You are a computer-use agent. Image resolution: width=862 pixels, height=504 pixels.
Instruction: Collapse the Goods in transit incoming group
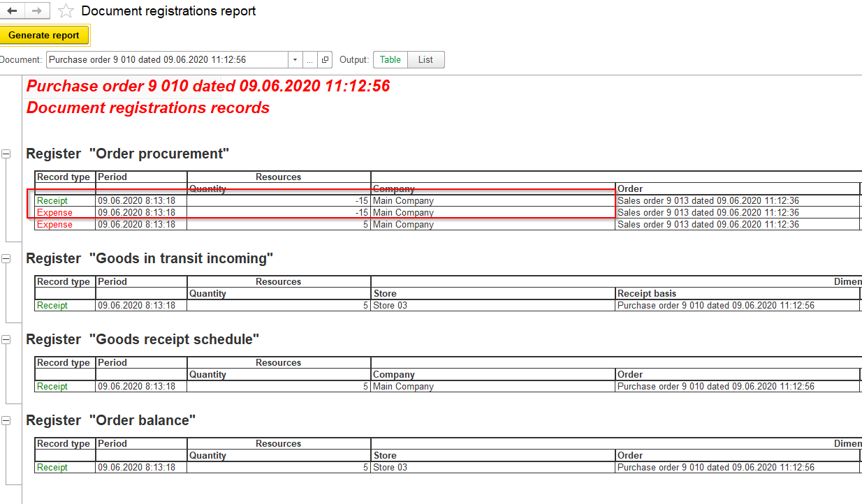tap(6, 258)
